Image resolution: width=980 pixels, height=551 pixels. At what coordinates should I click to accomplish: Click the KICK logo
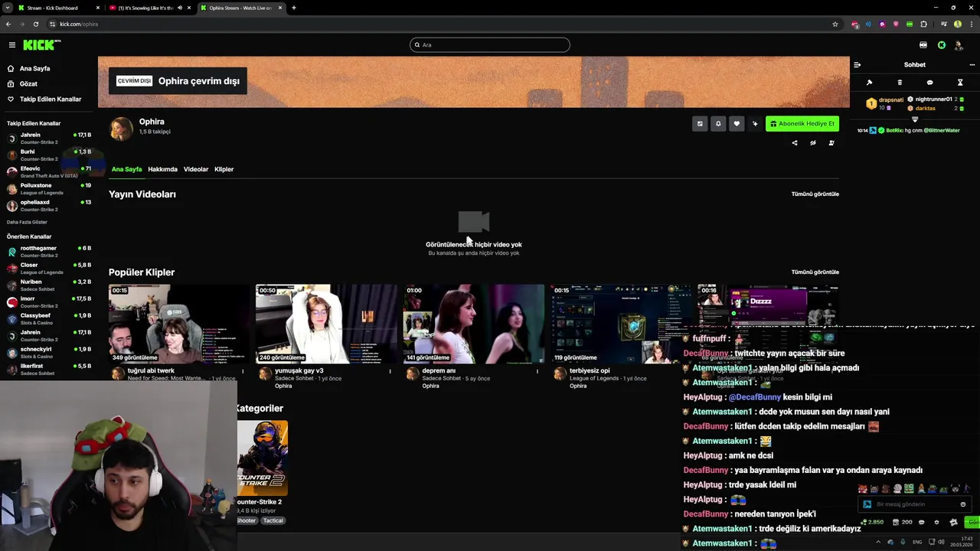coord(41,45)
